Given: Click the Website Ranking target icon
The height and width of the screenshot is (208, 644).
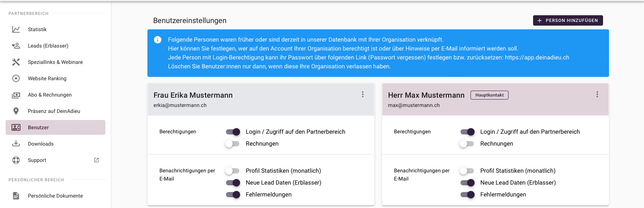Looking at the screenshot, I should [x=16, y=78].
